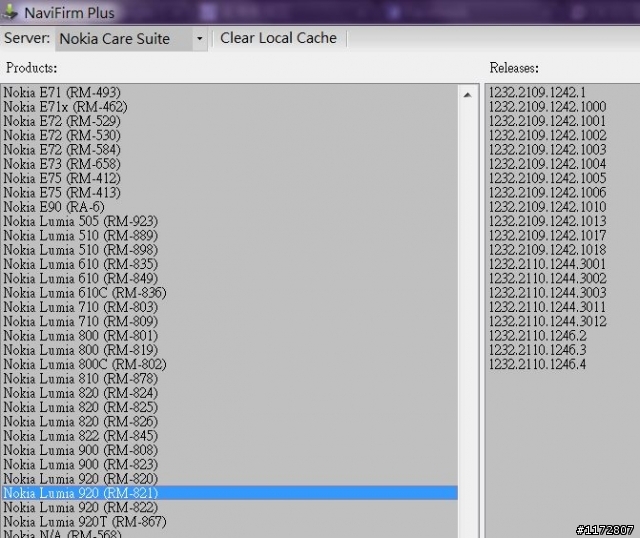Choose release 1232.2110.1244.3011
Viewport: 640px width, 538px height.
547,307
